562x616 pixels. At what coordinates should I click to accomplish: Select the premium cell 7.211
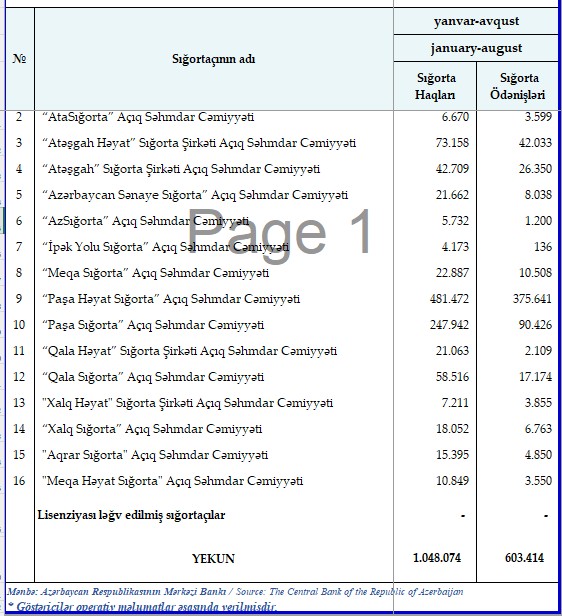(455, 403)
